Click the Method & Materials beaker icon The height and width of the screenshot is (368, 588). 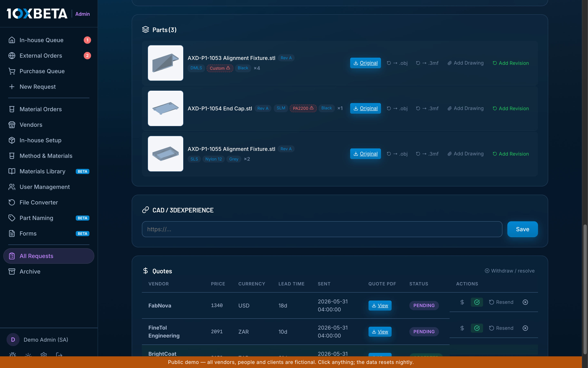12,156
